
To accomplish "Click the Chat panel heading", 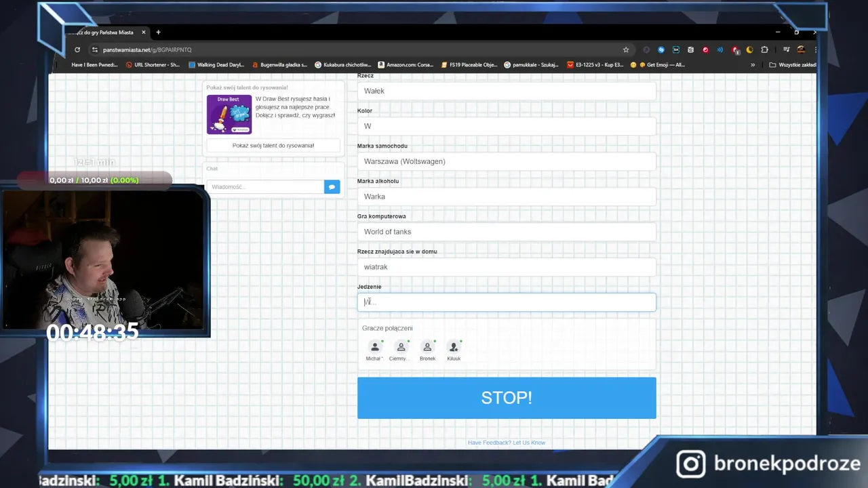I will (212, 169).
